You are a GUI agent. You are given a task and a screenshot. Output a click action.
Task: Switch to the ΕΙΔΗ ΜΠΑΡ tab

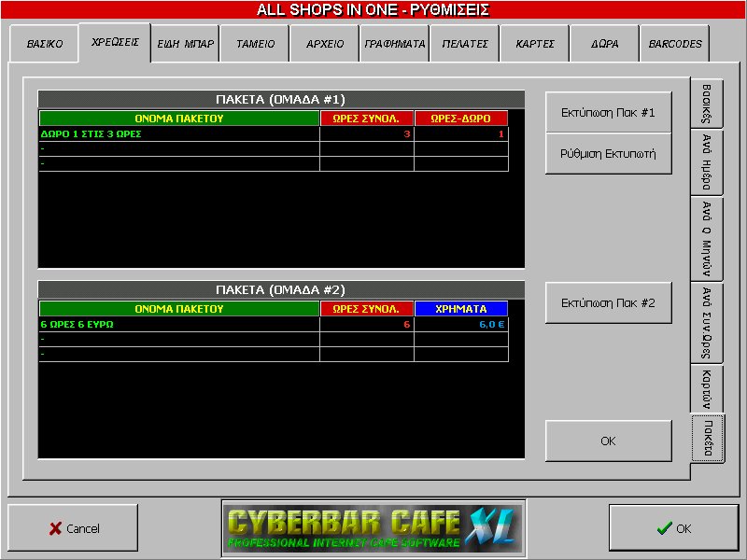185,44
